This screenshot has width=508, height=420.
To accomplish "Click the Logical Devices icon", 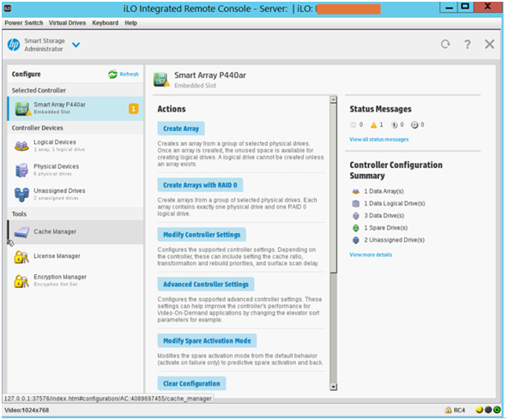I will (x=21, y=146).
